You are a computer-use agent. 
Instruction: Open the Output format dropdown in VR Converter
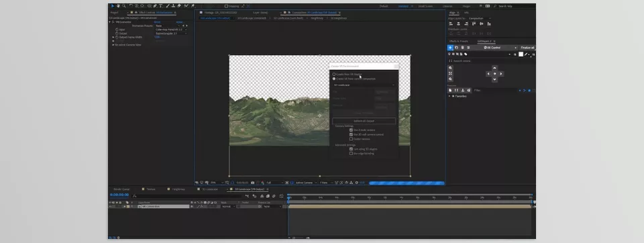coord(171,34)
